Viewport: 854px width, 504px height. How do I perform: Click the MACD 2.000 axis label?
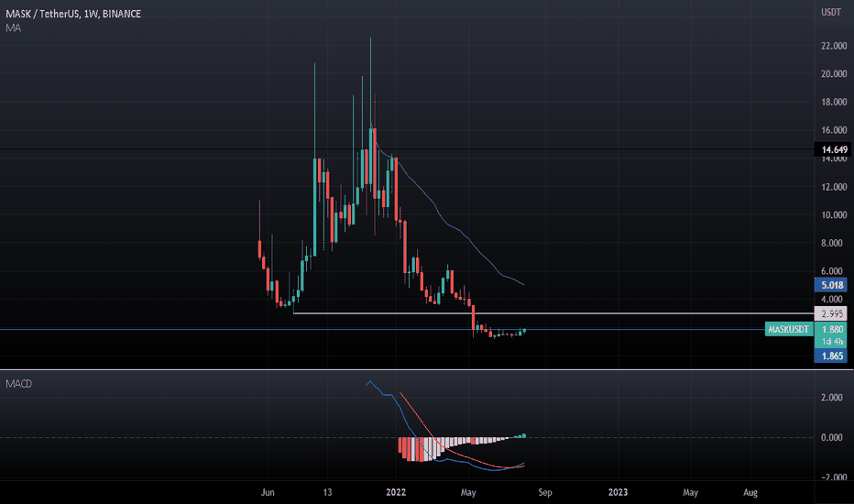click(834, 398)
